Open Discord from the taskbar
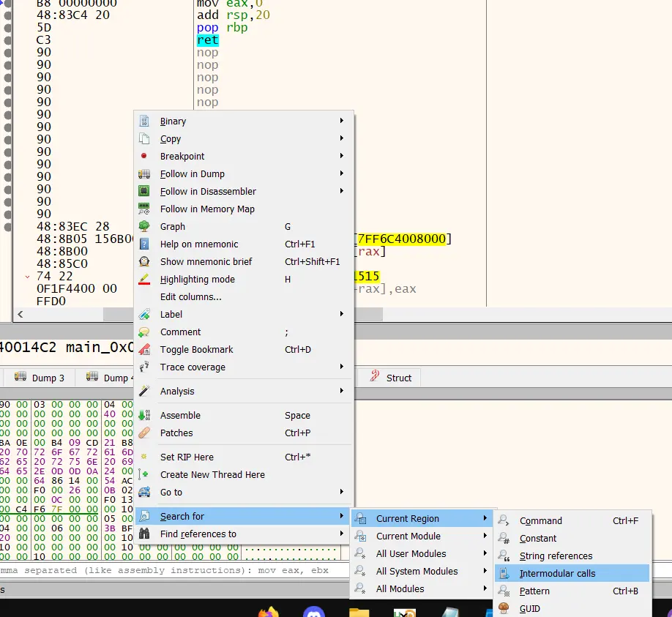The image size is (672, 617). click(314, 611)
